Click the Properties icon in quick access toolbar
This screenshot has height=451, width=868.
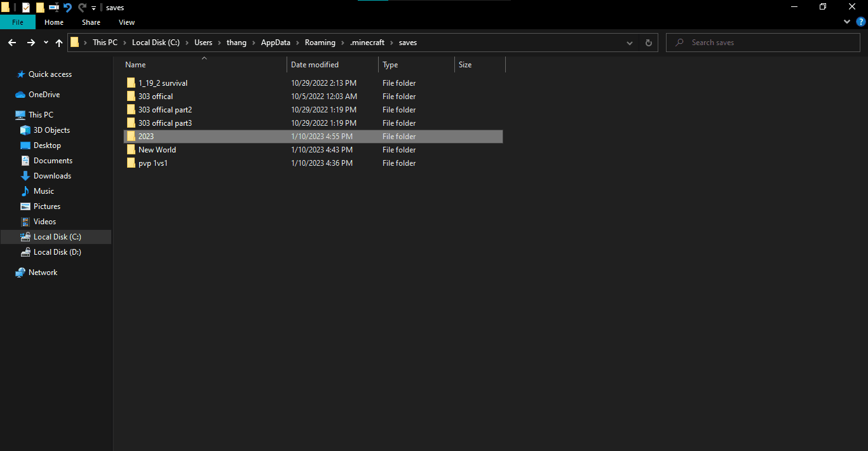26,8
